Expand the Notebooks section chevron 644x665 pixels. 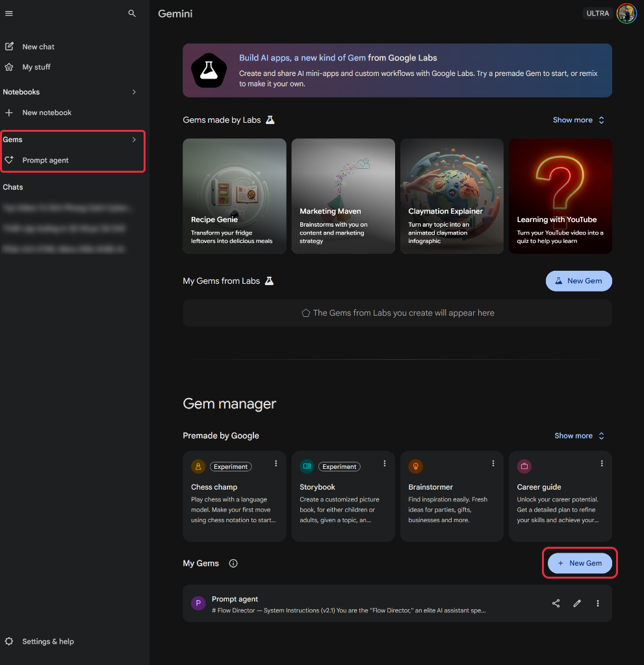(x=134, y=92)
